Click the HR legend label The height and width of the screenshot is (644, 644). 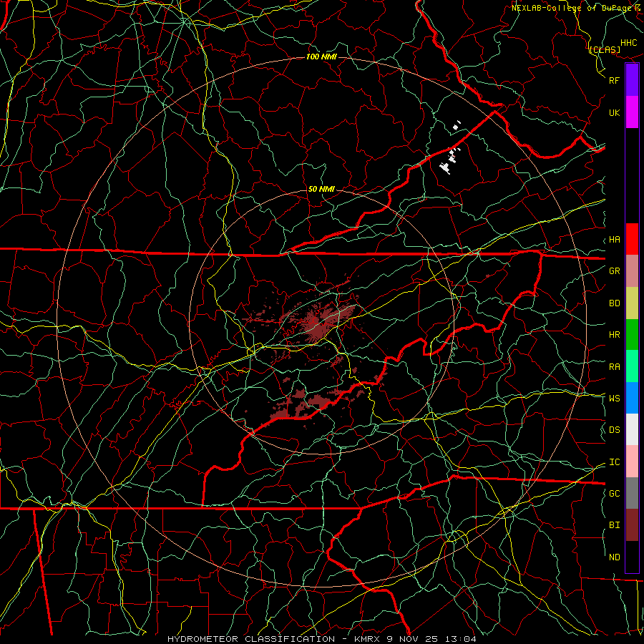click(x=614, y=335)
